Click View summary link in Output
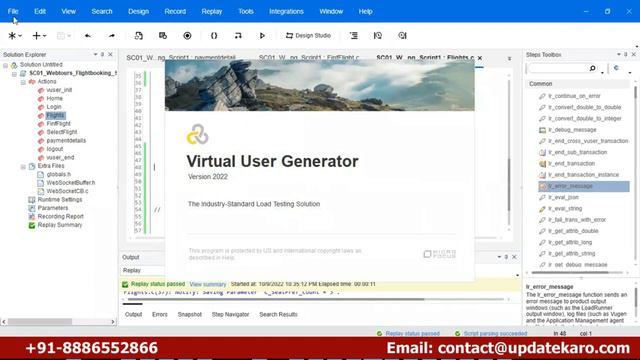The width and height of the screenshot is (640, 360). [208, 284]
